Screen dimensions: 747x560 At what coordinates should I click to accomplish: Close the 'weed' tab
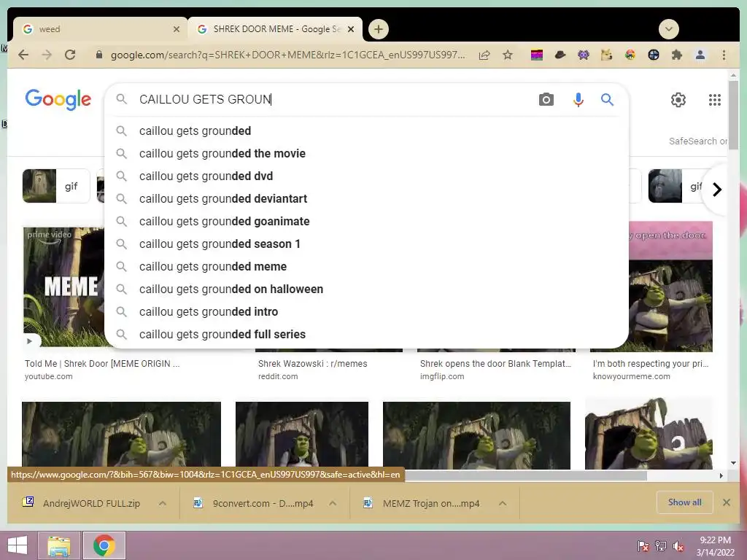[x=177, y=29]
